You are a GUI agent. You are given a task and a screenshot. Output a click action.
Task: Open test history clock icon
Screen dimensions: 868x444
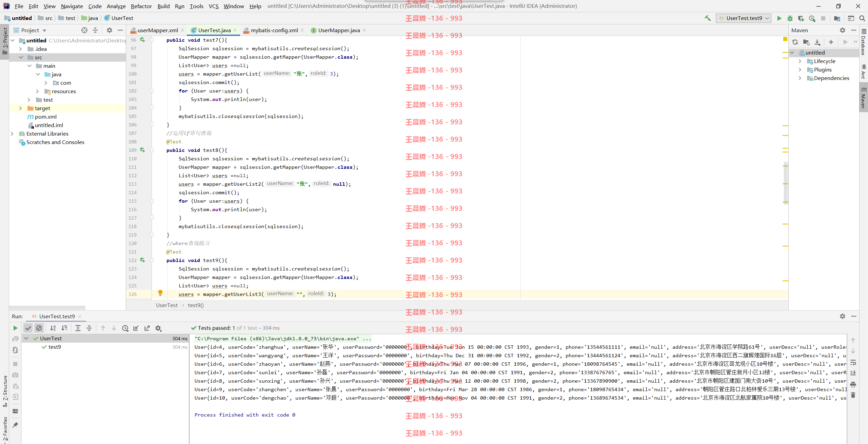tap(125, 328)
